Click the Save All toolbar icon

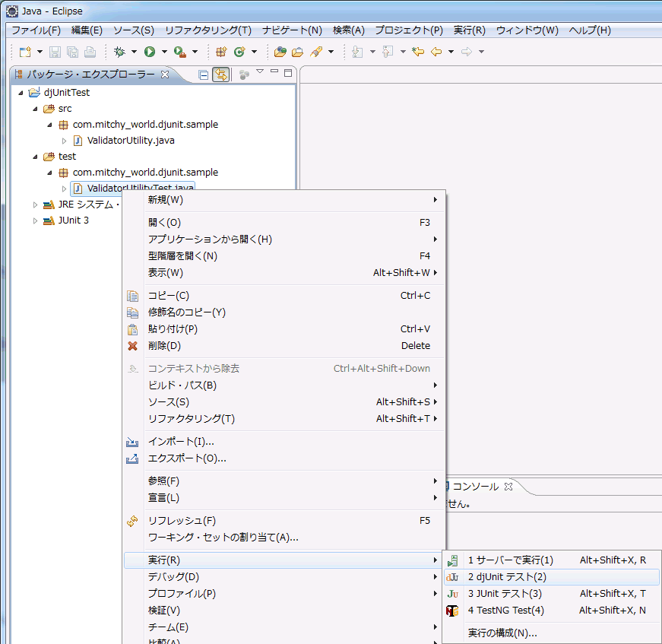point(73,52)
